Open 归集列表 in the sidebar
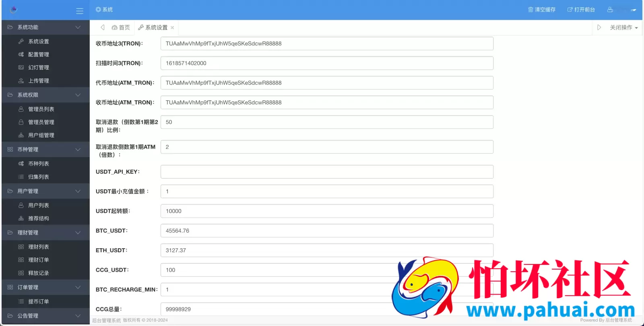644x326 pixels. pyautogui.click(x=39, y=177)
